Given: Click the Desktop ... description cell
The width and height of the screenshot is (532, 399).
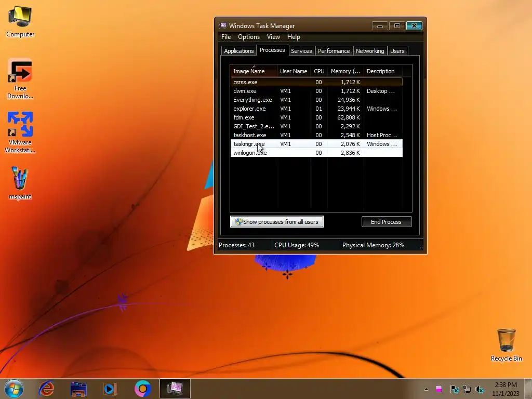Looking at the screenshot, I should (381, 91).
